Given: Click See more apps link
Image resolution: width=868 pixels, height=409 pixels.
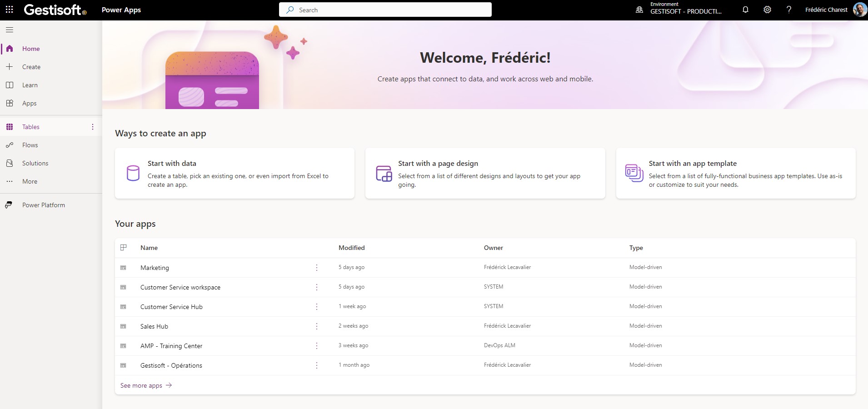Looking at the screenshot, I should [146, 385].
